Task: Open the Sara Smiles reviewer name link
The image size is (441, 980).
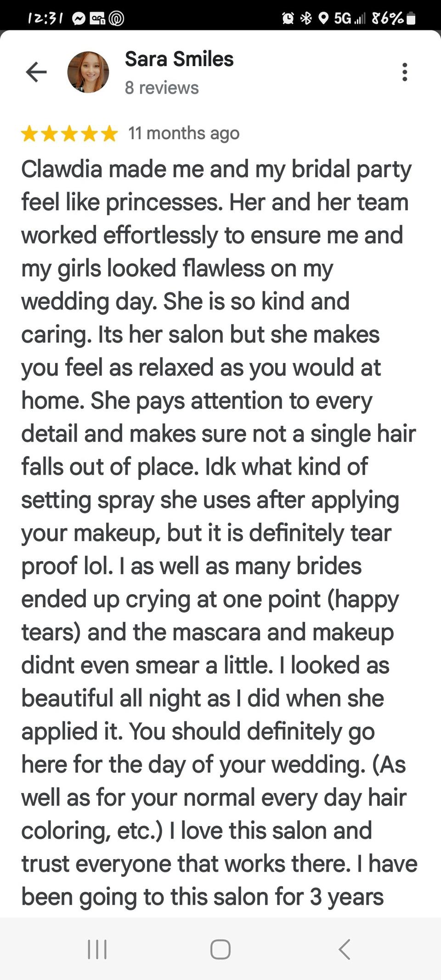Action: coord(179,59)
